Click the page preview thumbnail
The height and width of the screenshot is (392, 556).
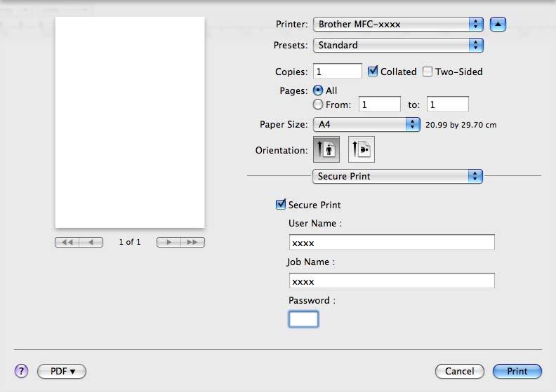coord(130,123)
